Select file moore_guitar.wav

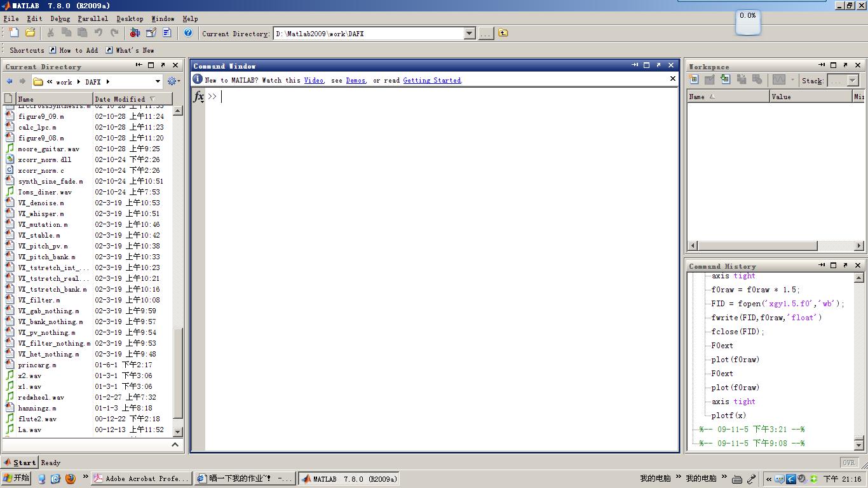(49, 149)
